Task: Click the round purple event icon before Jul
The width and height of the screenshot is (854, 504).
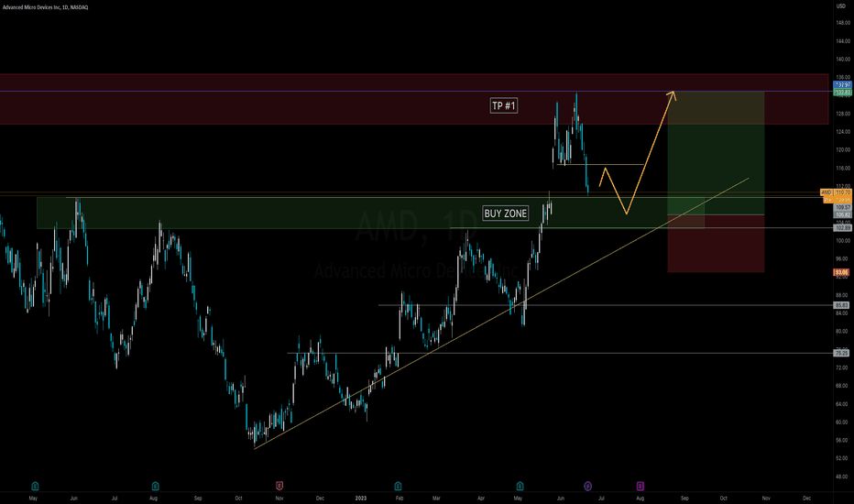Action: point(587,486)
